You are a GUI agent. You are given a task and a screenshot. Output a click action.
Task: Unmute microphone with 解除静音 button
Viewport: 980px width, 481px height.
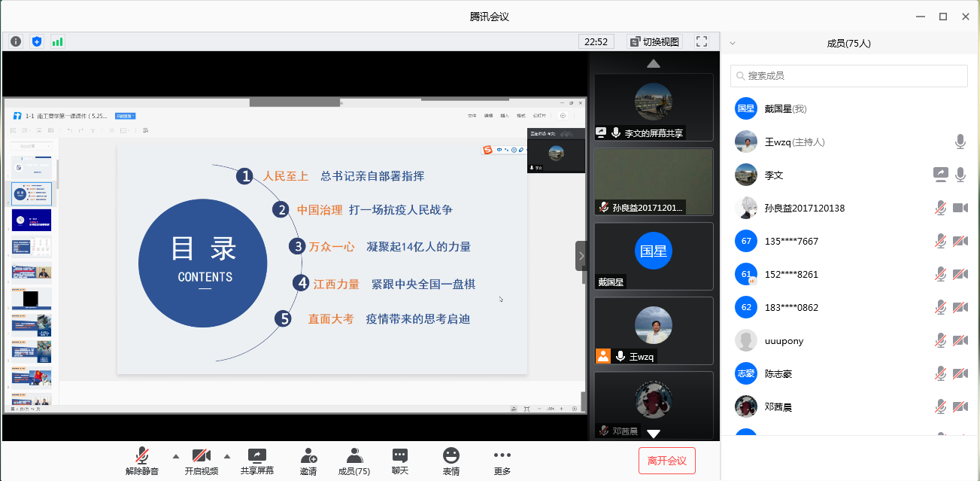pyautogui.click(x=142, y=461)
